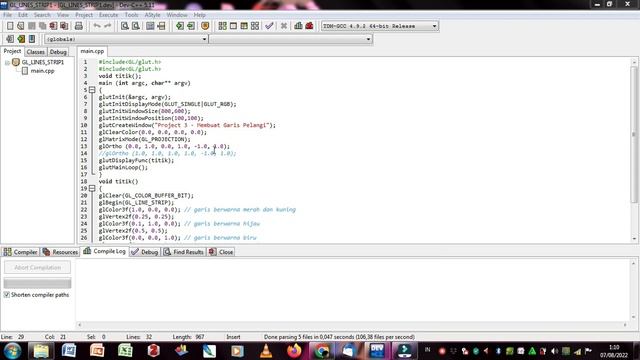640x360 pixels.
Task: Click the Profile Analysis chart icon
Action: pos(298,26)
